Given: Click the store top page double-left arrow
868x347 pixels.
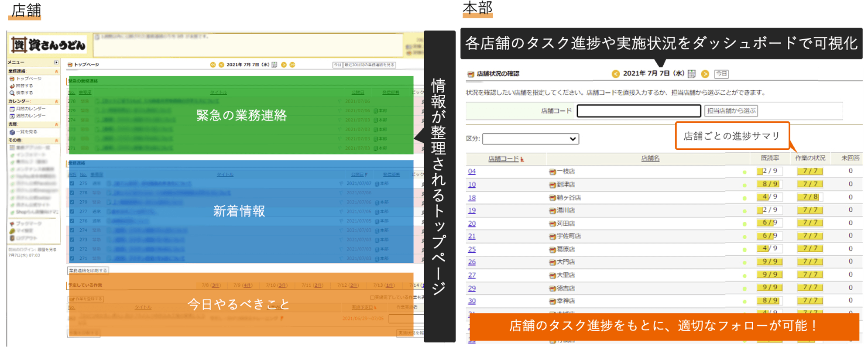Looking at the screenshot, I should [x=213, y=65].
